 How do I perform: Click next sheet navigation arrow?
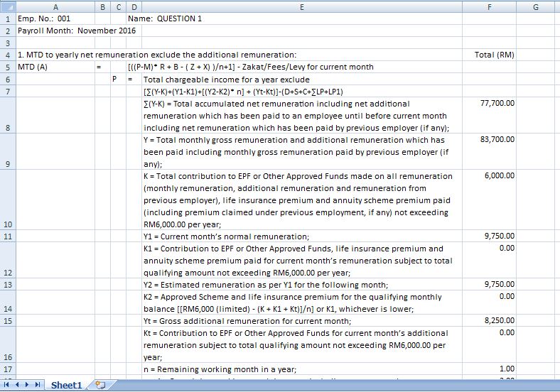pos(27,384)
